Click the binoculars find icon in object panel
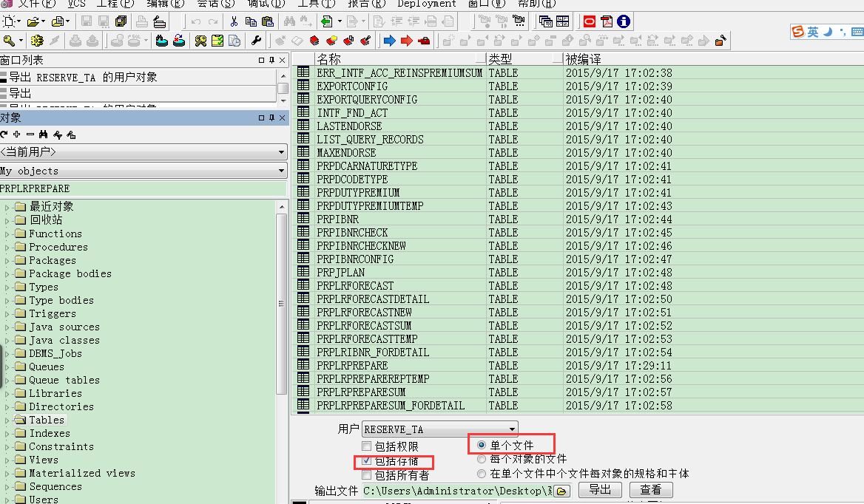Viewport: 864px width, 504px height. (44, 134)
